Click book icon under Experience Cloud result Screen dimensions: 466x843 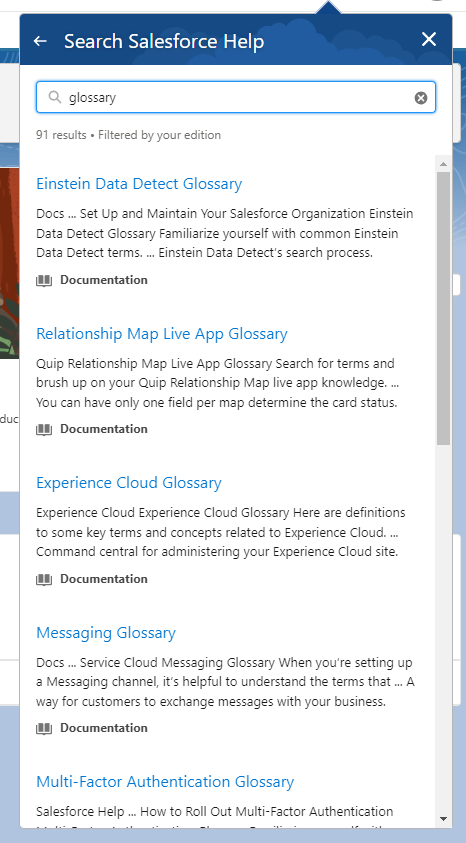click(44, 579)
